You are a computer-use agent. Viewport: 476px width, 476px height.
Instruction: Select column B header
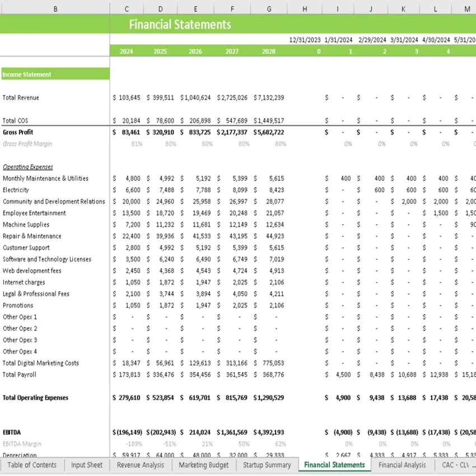(x=55, y=8)
